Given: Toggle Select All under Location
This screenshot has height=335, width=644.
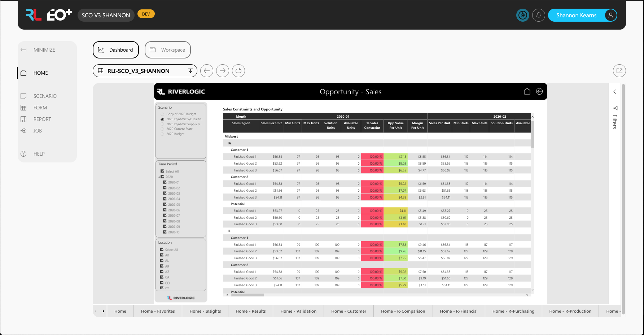Looking at the screenshot, I should (162, 249).
